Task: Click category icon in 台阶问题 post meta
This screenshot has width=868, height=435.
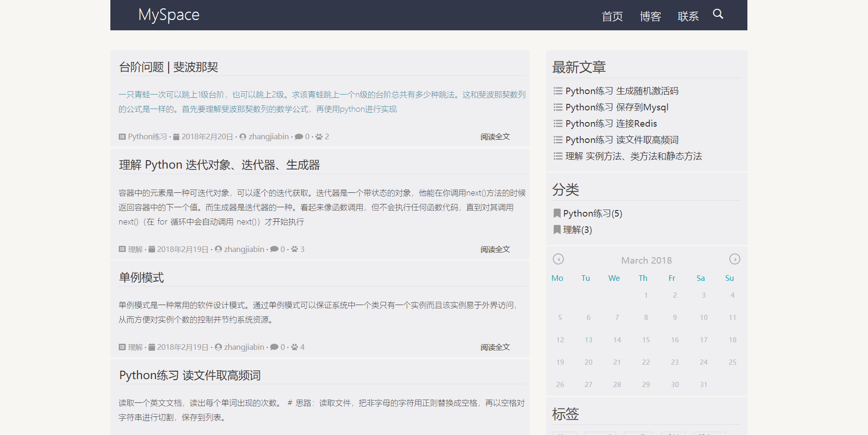Action: tap(122, 137)
